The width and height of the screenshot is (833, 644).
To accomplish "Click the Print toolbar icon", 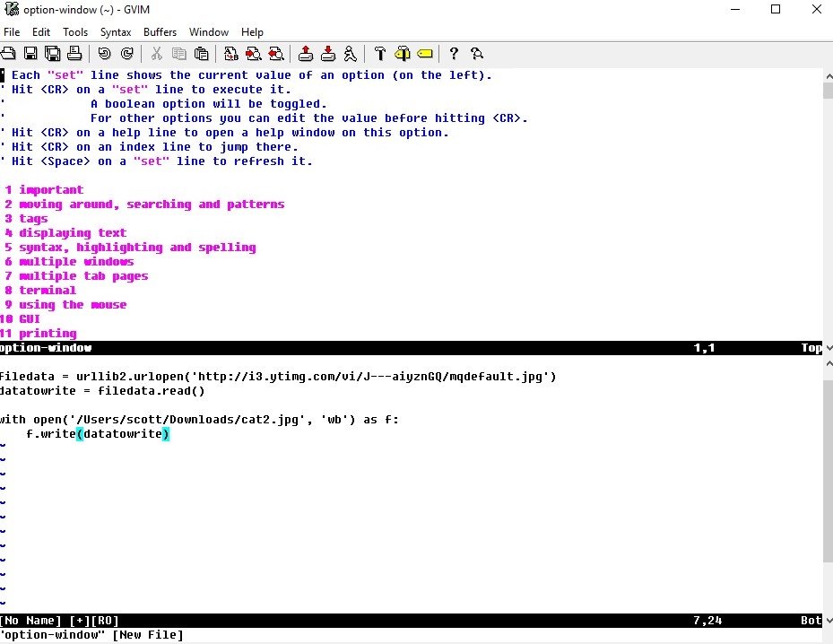I will click(74, 53).
